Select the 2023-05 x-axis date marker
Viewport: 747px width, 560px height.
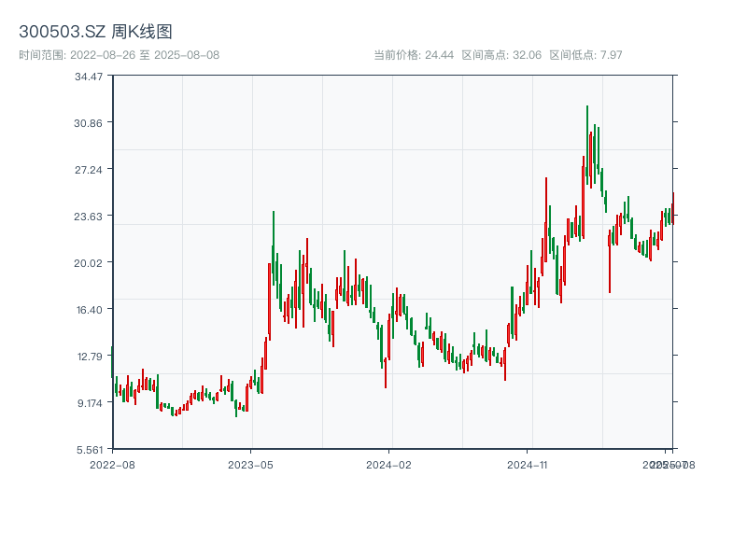[250, 464]
